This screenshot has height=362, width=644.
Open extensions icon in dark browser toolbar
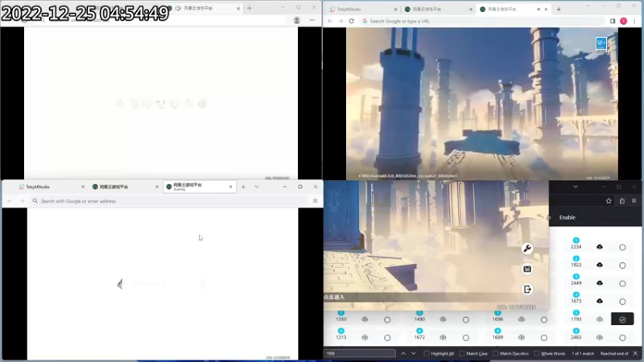[621, 200]
